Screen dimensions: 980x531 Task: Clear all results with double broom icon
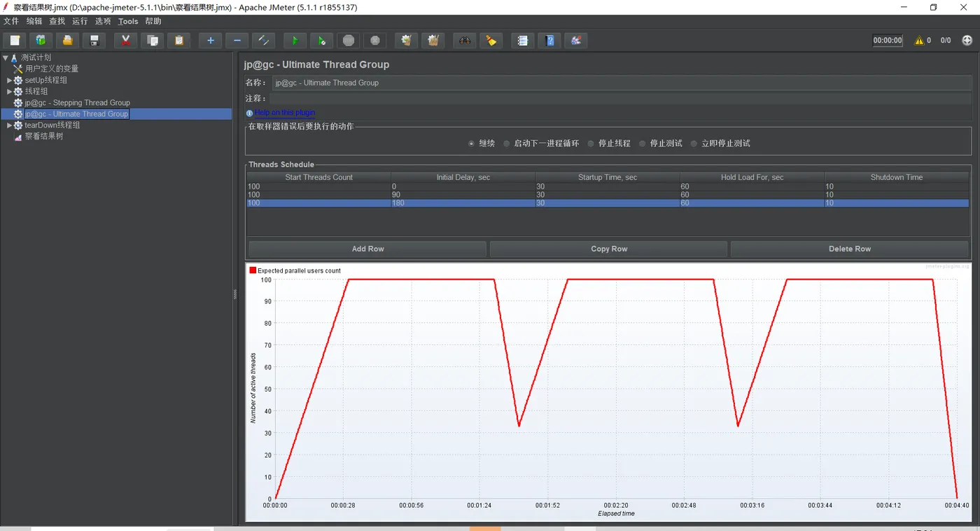click(x=433, y=41)
